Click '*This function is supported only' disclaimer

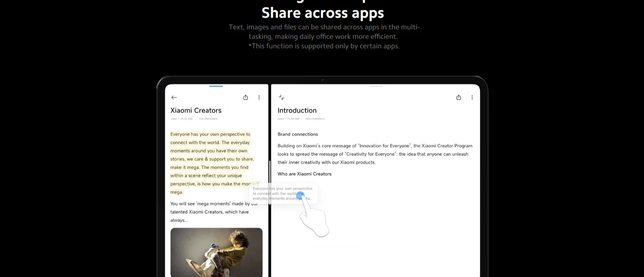tap(324, 46)
